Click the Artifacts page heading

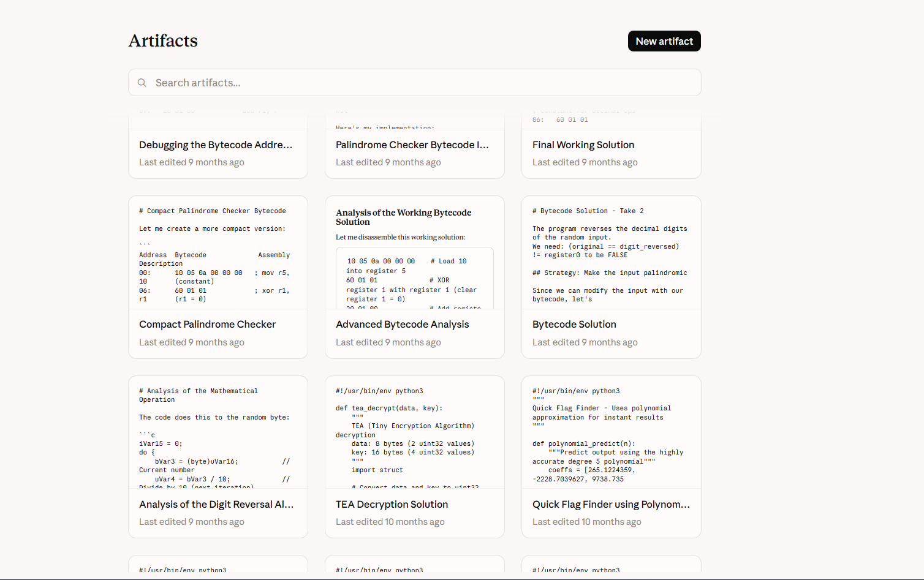pyautogui.click(x=163, y=40)
